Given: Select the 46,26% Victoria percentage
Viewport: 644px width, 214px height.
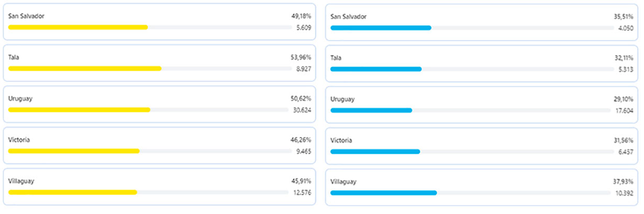Looking at the screenshot, I should click(301, 140).
